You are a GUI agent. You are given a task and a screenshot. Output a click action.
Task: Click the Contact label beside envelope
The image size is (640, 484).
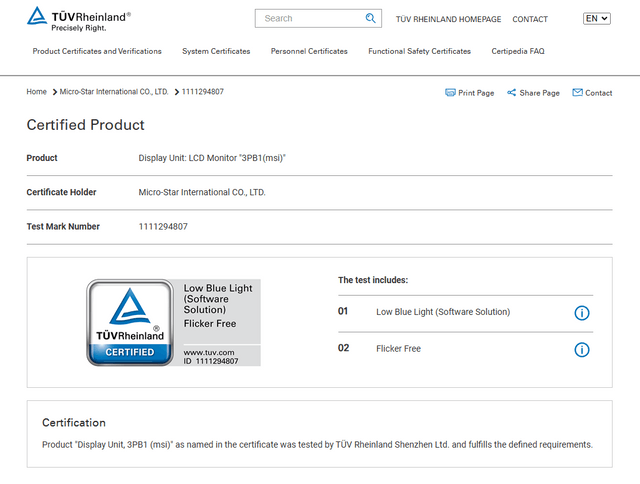click(x=598, y=93)
